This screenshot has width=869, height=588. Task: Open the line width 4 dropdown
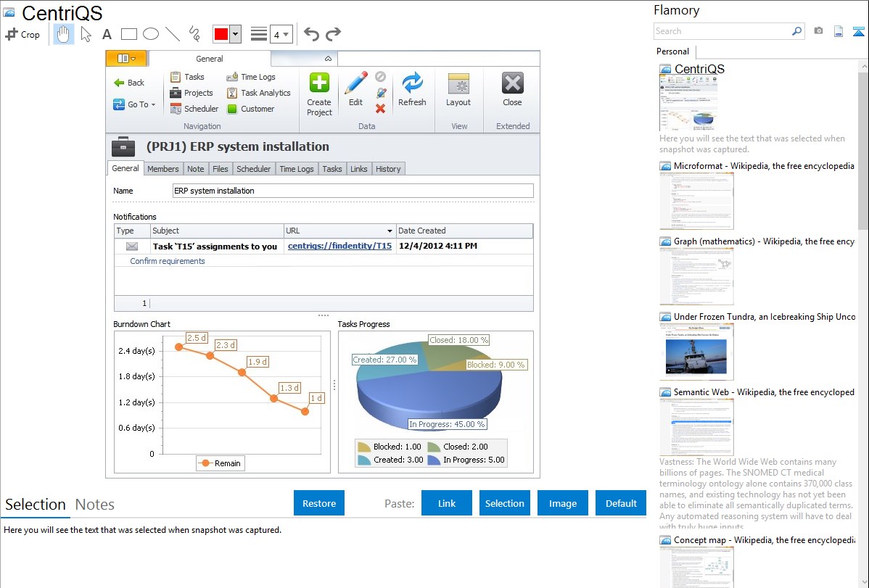[x=281, y=34]
